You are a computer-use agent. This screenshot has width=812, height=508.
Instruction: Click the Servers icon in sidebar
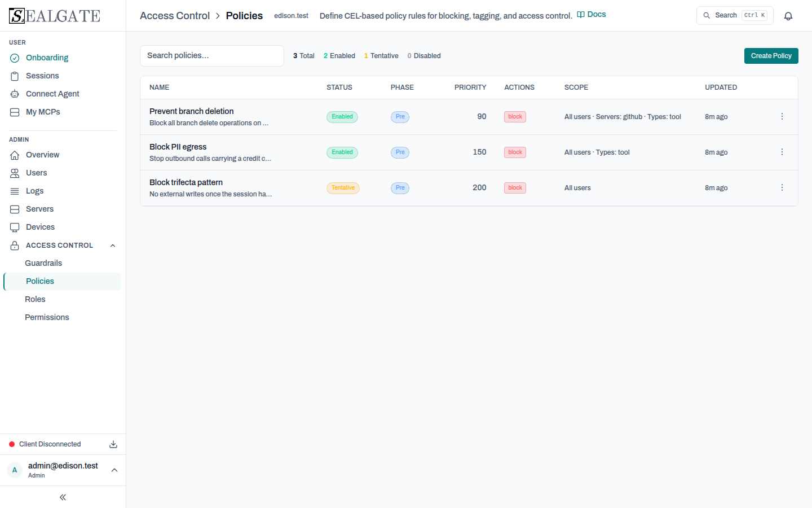15,209
